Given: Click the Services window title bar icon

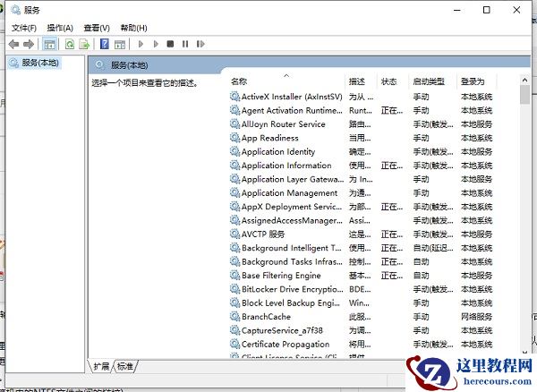Looking at the screenshot, I should [x=15, y=10].
